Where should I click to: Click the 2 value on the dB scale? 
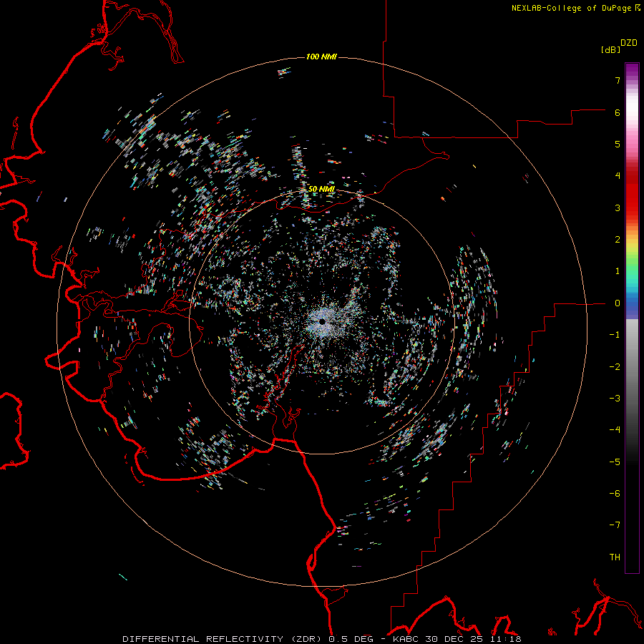point(618,240)
